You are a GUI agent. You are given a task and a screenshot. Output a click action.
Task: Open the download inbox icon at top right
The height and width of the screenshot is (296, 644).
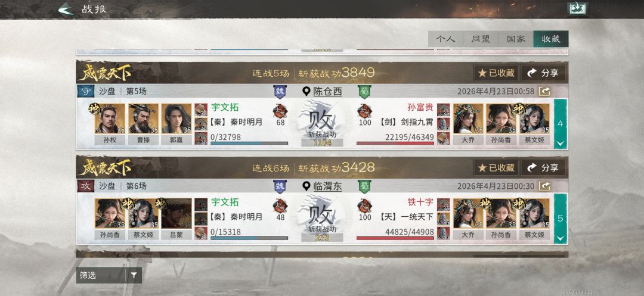[577, 8]
